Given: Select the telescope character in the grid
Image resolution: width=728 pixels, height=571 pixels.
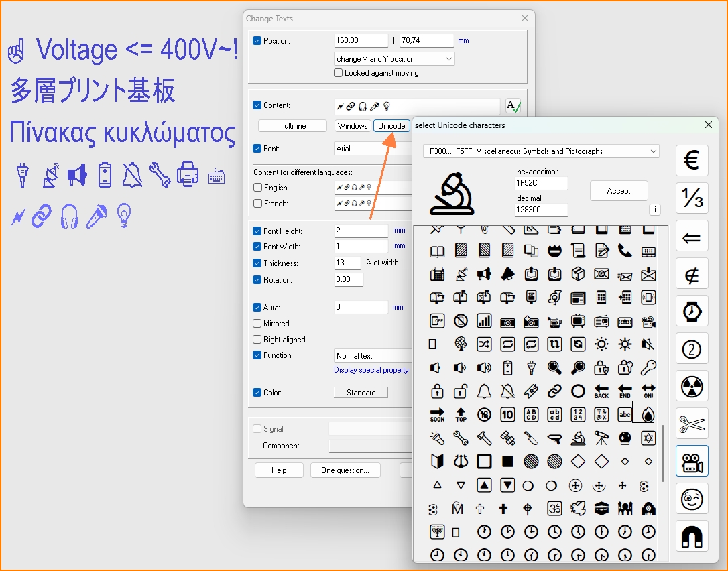Looking at the screenshot, I should [x=601, y=438].
